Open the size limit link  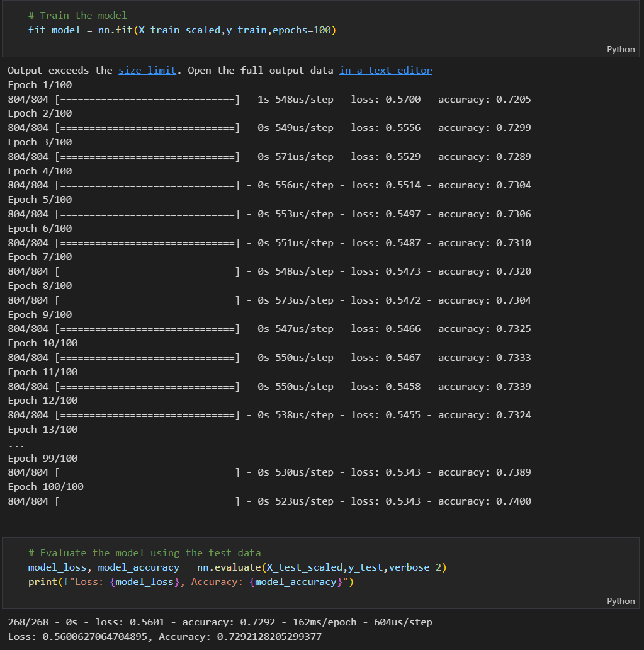pos(147,70)
